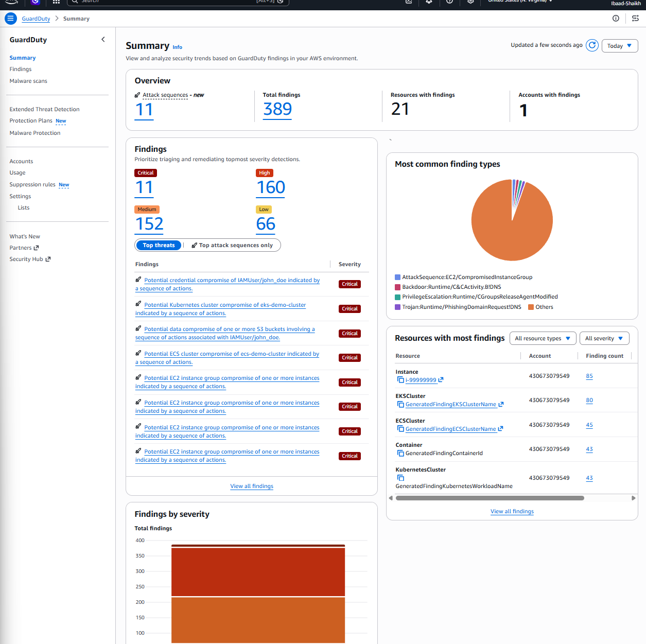Click attack sequence icon of ecs-demo-cluster finding

pos(138,353)
